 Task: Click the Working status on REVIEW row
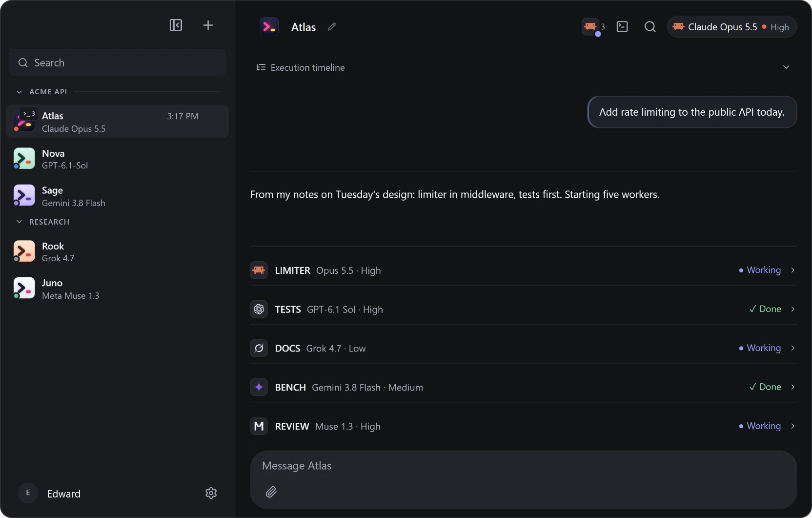[x=760, y=426]
